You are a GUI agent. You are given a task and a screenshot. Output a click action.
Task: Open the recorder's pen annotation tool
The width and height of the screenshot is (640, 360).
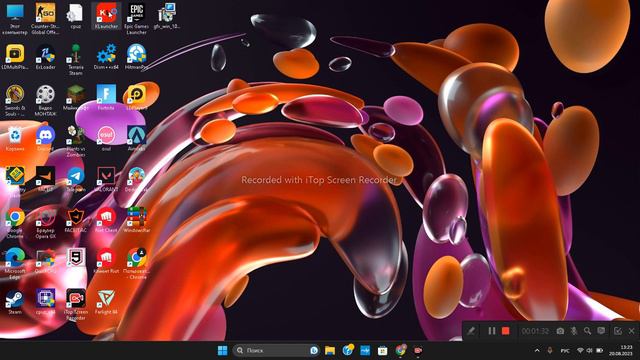[x=471, y=331]
